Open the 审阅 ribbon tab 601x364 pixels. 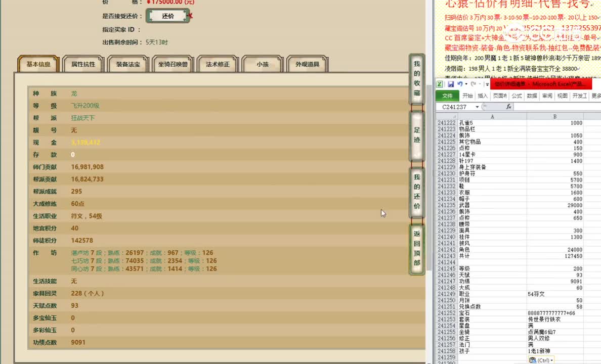pyautogui.click(x=547, y=96)
